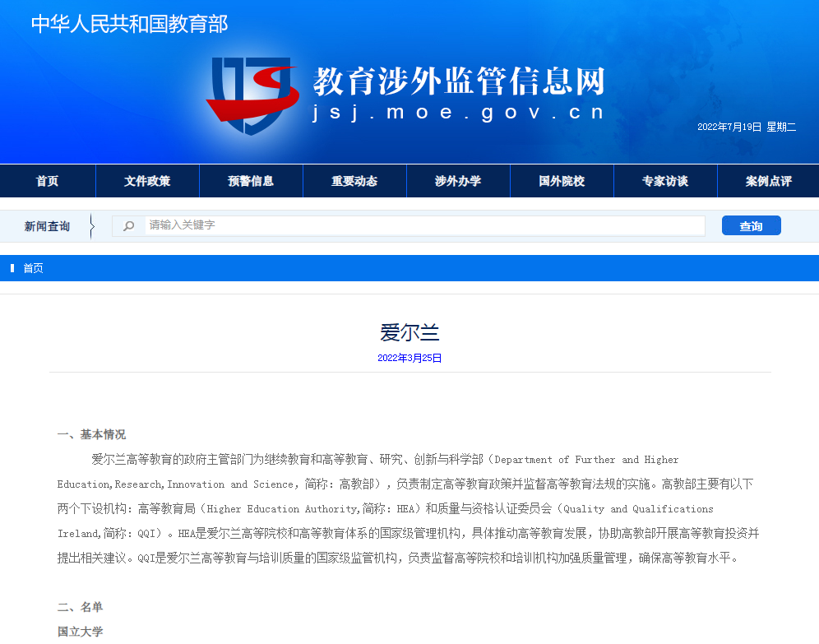819x644 pixels.
Task: Open the 首页 navigation menu item
Action: pyautogui.click(x=48, y=181)
